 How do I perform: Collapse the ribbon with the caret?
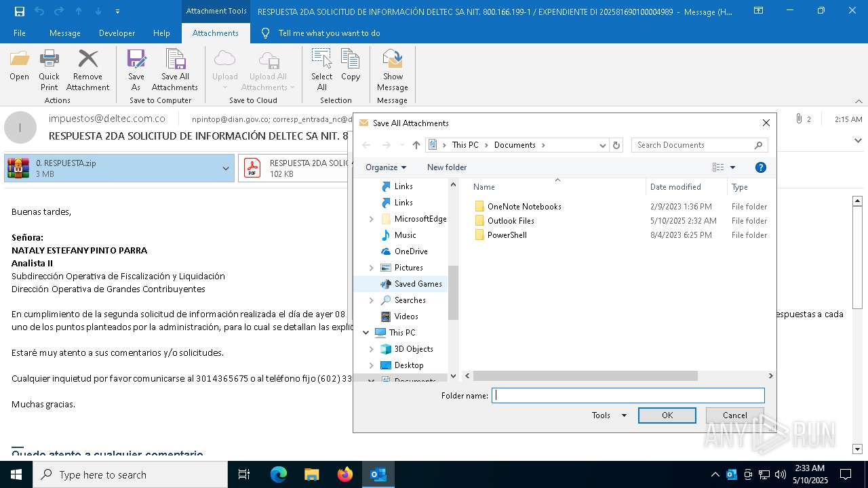click(x=858, y=101)
